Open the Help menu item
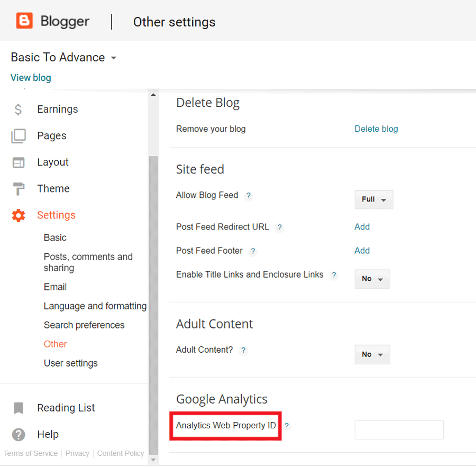476x467 pixels. (48, 434)
